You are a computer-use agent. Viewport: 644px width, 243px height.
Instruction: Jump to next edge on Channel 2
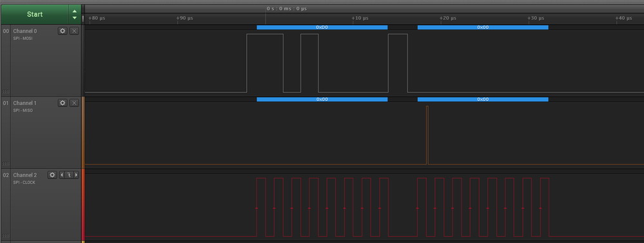(77, 175)
